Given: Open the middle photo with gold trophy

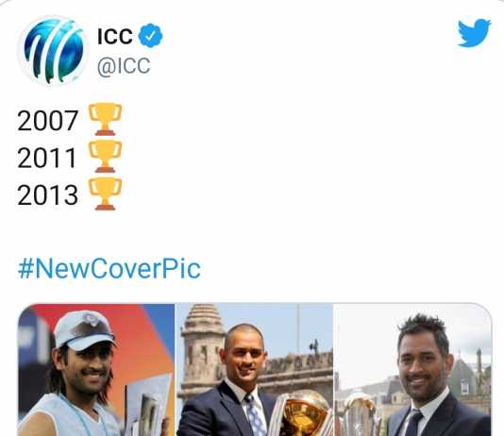Looking at the screenshot, I should 255,370.
